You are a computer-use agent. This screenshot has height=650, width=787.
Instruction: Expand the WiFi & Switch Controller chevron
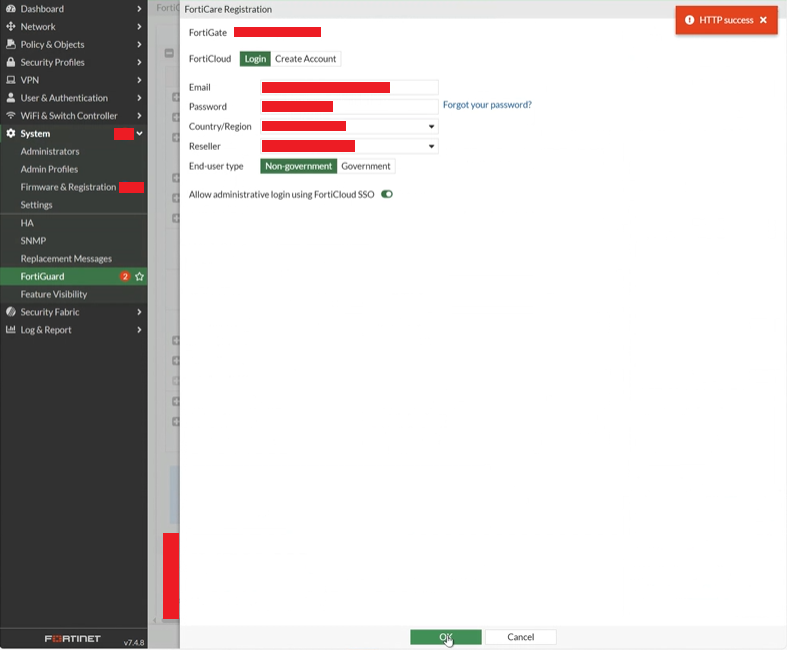[139, 115]
